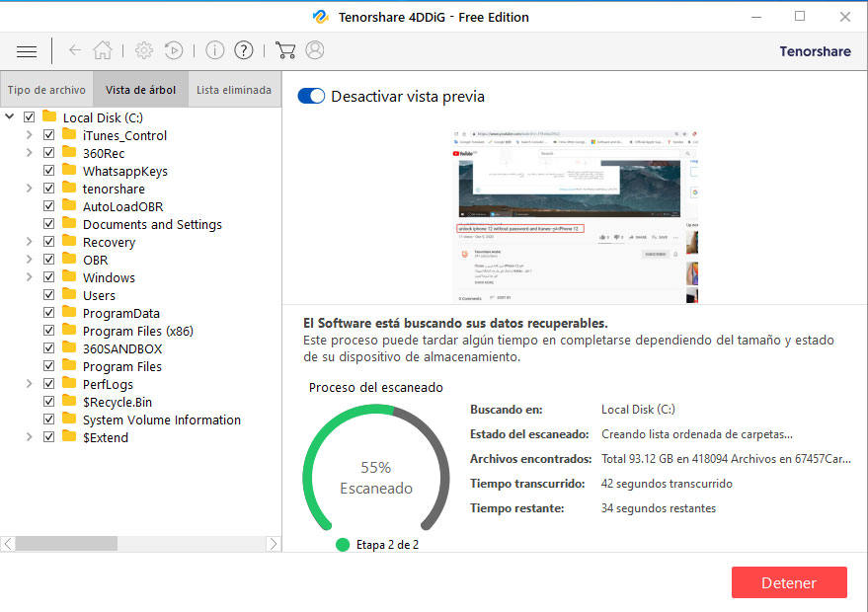Uncheck the $Extend checkbox
The height and width of the screenshot is (612, 868).
[48, 437]
